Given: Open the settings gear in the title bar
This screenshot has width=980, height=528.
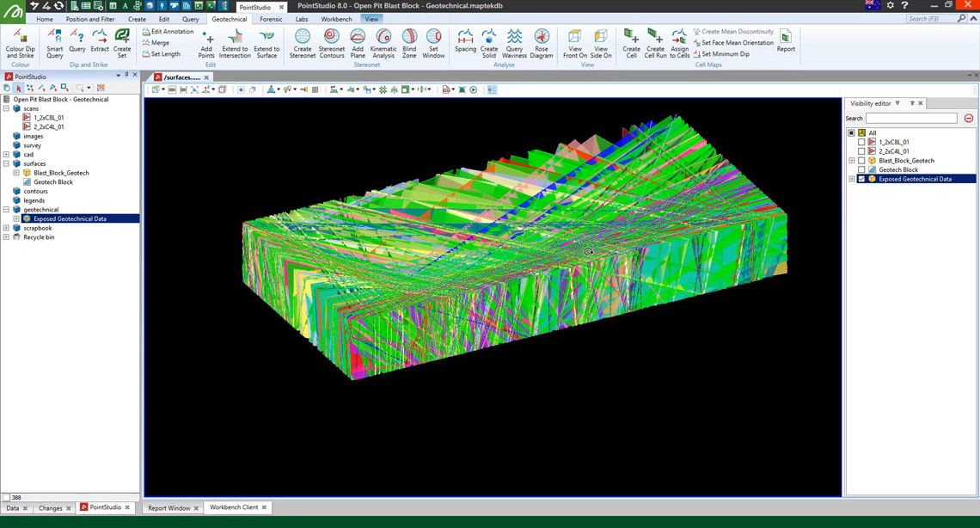Looking at the screenshot, I should coord(890,6).
